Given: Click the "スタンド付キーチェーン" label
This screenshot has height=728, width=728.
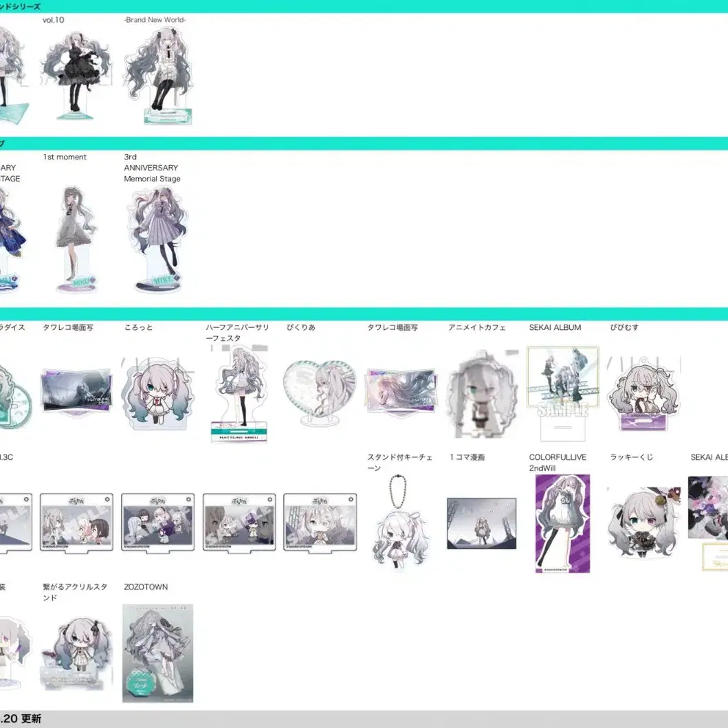Looking at the screenshot, I should pos(400,463).
